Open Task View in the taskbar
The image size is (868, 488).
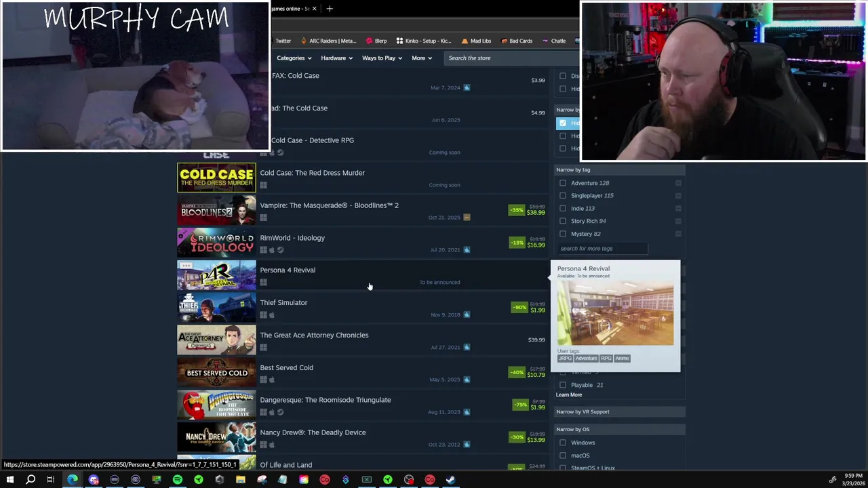[51, 480]
